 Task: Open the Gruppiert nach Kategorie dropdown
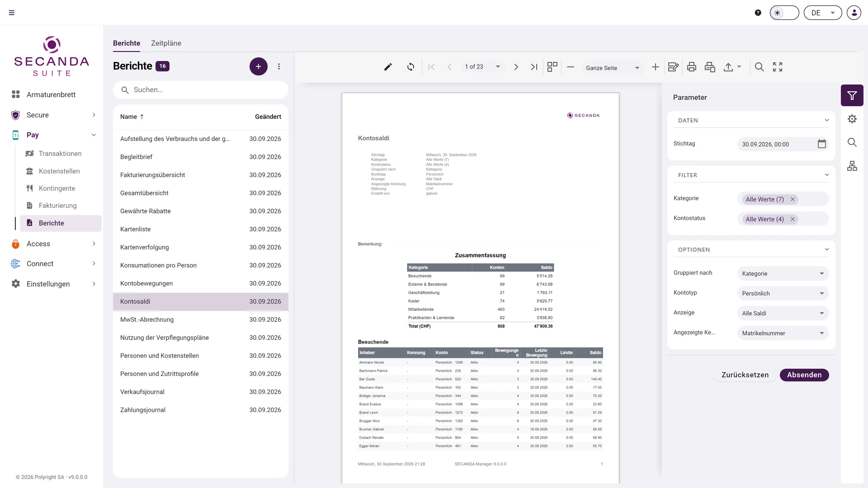pos(783,273)
